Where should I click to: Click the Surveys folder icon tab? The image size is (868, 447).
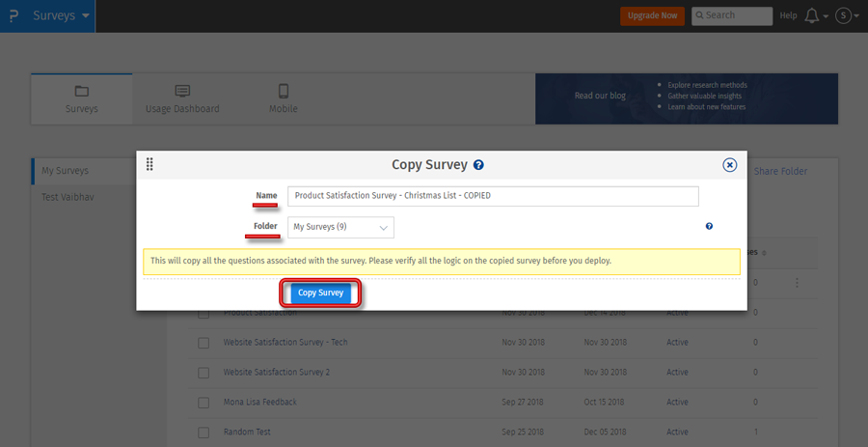pyautogui.click(x=81, y=98)
